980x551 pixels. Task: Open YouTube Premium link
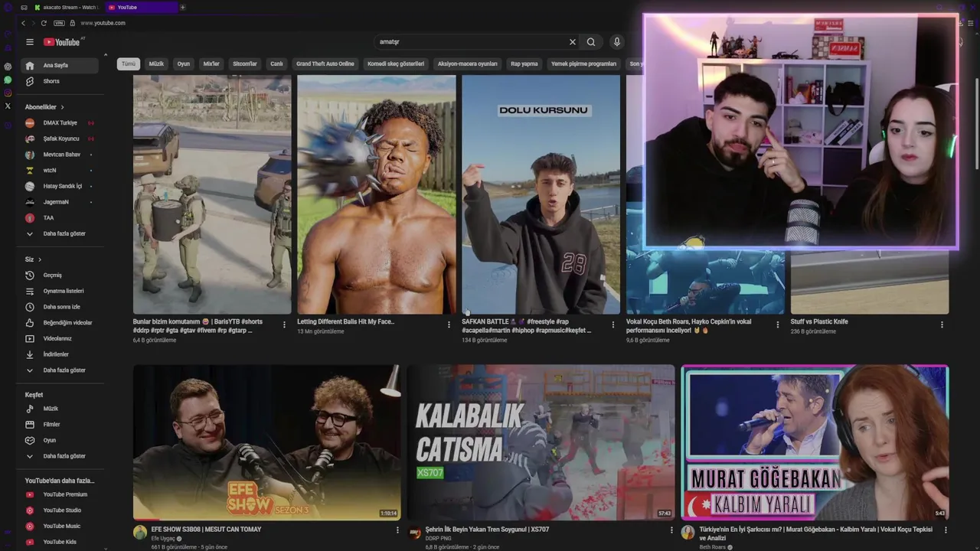point(58,494)
